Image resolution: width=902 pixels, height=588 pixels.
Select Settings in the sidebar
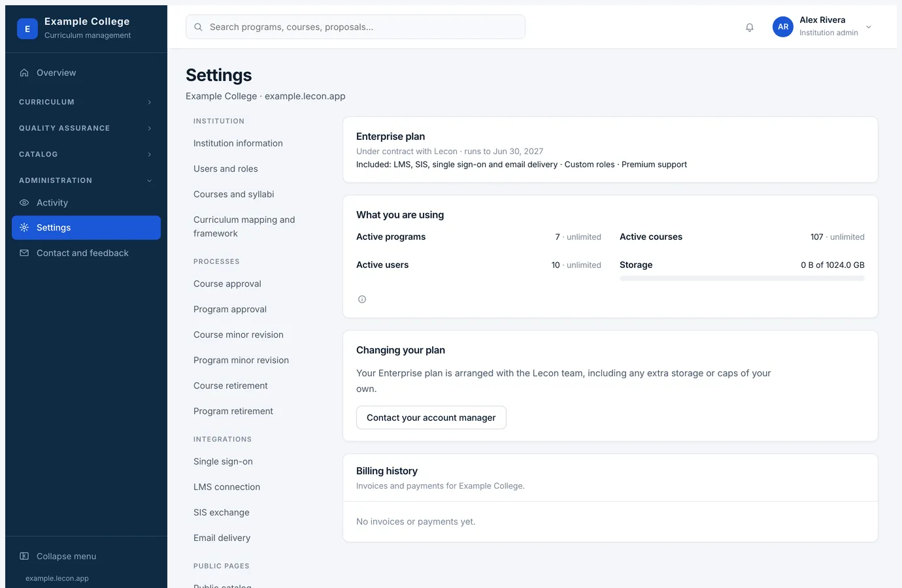[x=86, y=227]
